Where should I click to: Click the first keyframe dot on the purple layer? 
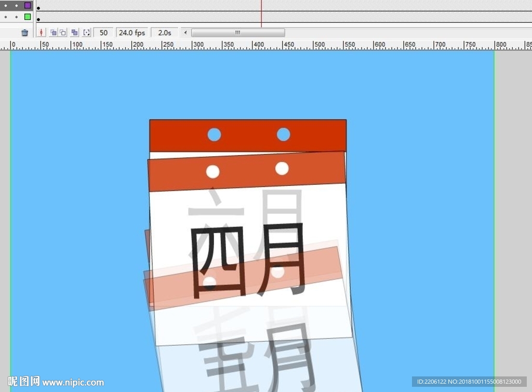[x=38, y=8]
